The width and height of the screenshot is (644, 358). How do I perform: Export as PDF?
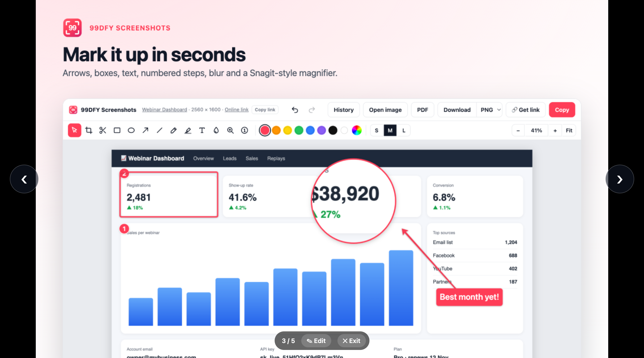pos(422,110)
